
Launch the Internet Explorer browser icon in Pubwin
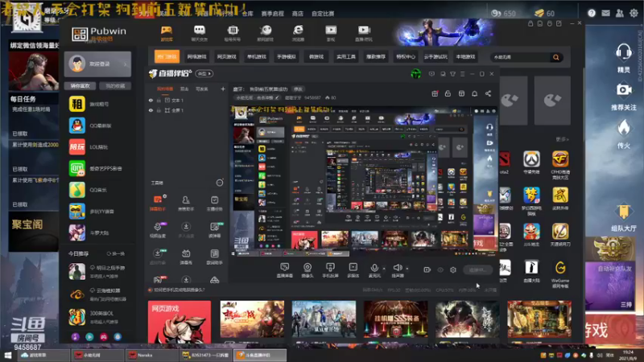(298, 30)
